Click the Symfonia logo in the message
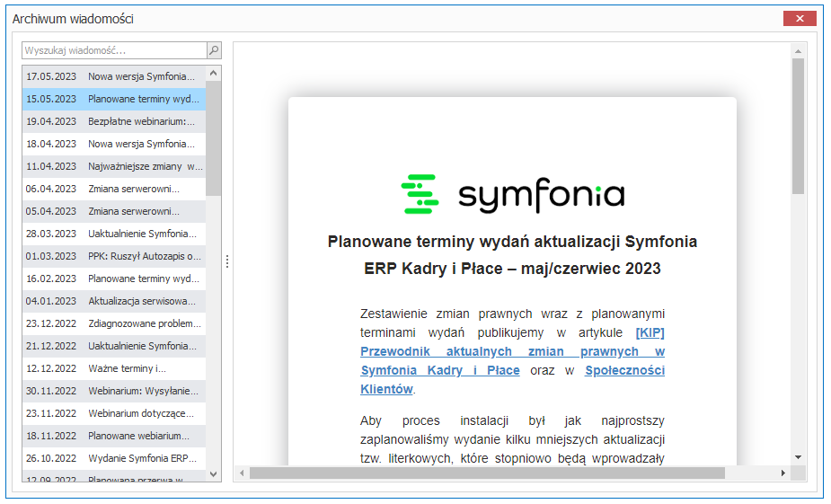831x504 pixels. point(512,194)
